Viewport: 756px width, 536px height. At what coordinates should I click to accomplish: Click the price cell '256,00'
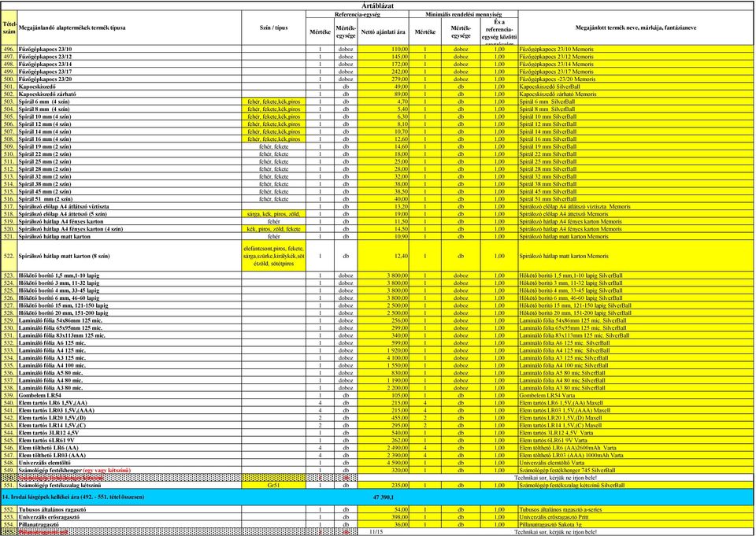[x=384, y=320]
